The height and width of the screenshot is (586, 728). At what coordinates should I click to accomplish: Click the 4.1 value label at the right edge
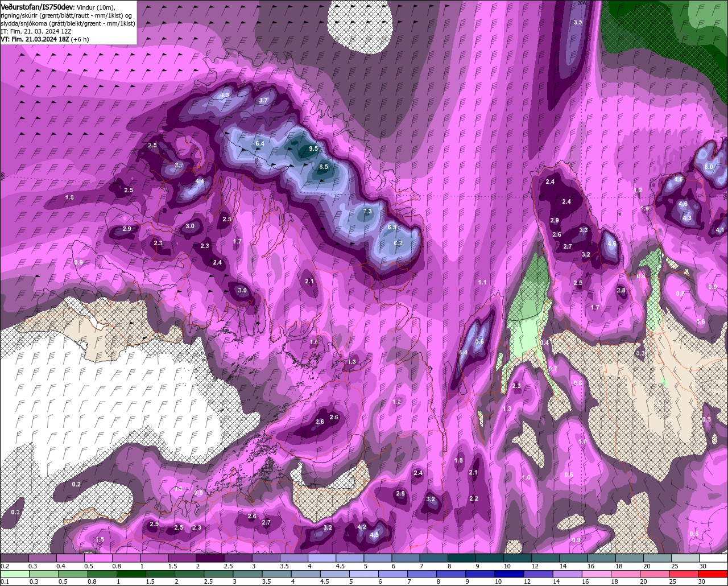720,230
